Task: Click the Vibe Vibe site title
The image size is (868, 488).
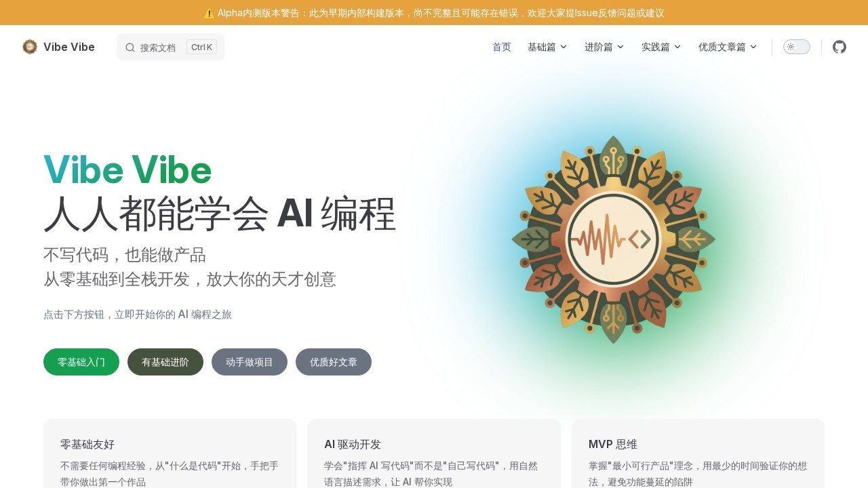Action: (69, 47)
